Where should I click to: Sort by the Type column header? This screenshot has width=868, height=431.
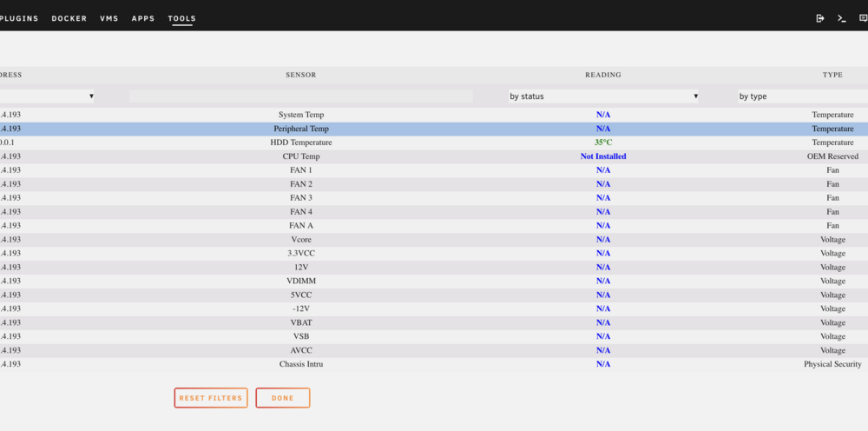(x=832, y=75)
